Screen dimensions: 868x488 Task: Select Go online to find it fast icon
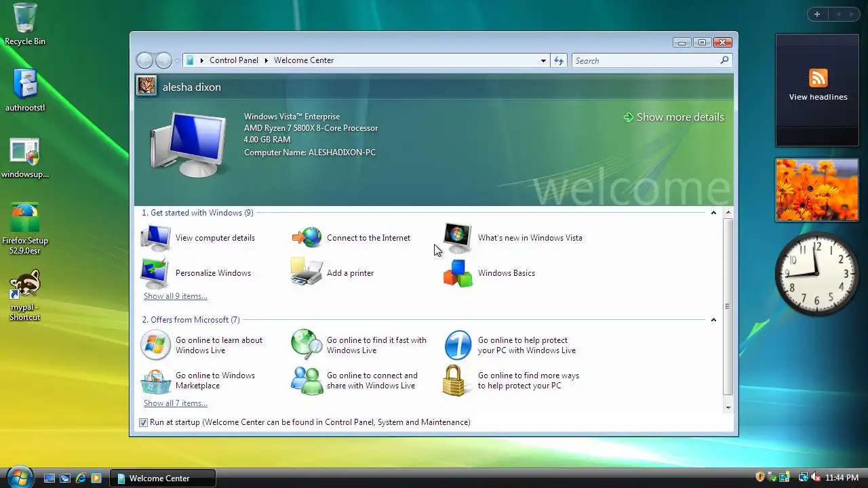307,345
